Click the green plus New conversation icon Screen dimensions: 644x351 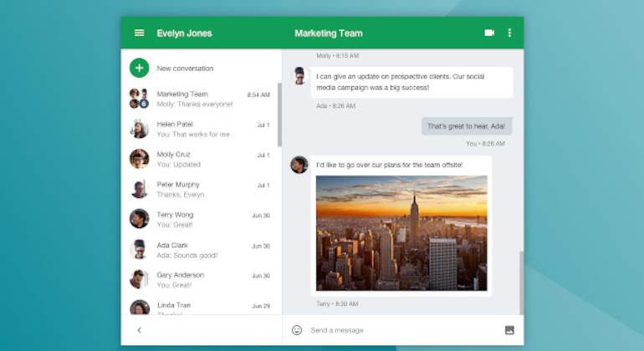pyautogui.click(x=139, y=68)
